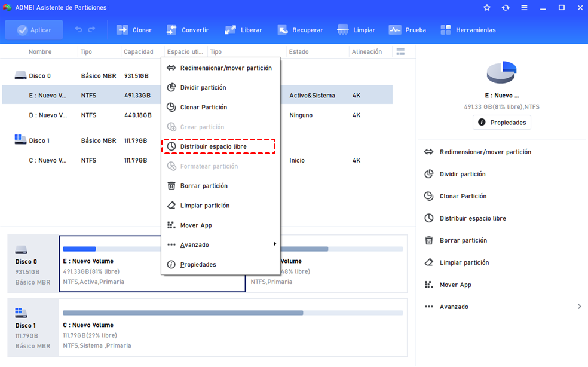Open Herramientas in the toolbar
The image size is (588, 367).
tap(446, 30)
